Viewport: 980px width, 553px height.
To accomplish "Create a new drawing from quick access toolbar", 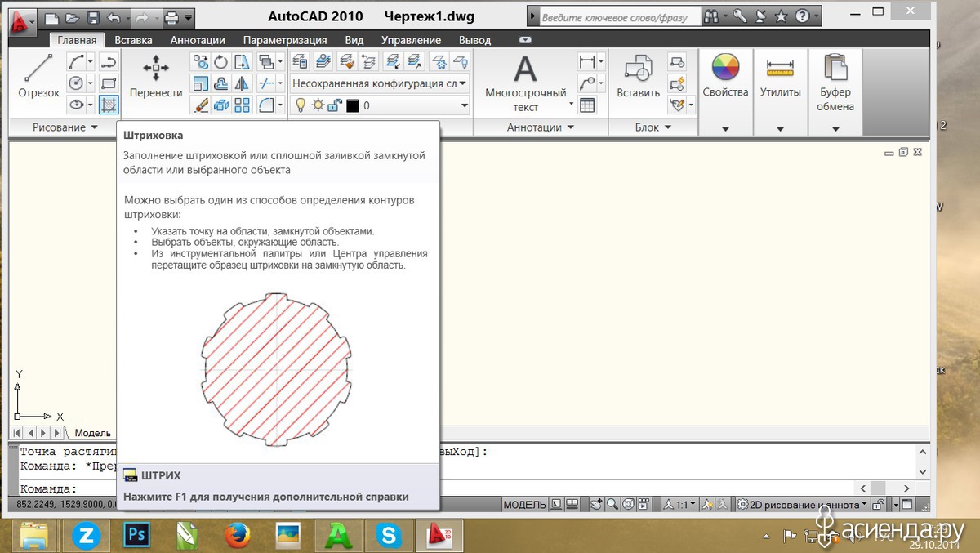I will (x=51, y=17).
